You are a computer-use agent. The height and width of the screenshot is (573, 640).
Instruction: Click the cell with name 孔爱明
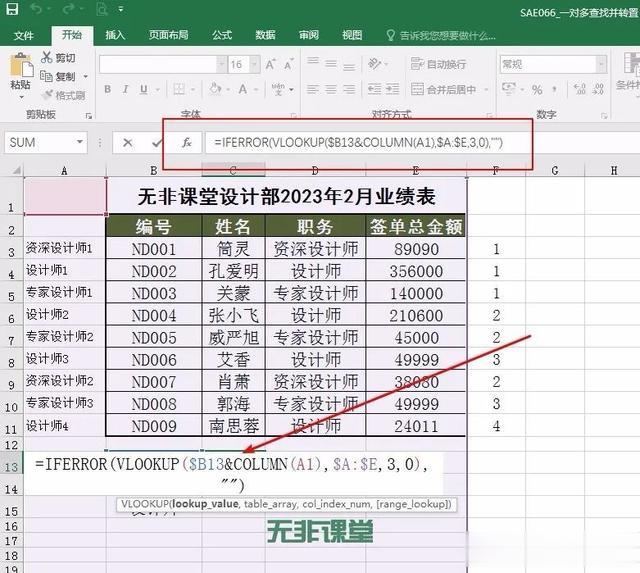pos(234,271)
